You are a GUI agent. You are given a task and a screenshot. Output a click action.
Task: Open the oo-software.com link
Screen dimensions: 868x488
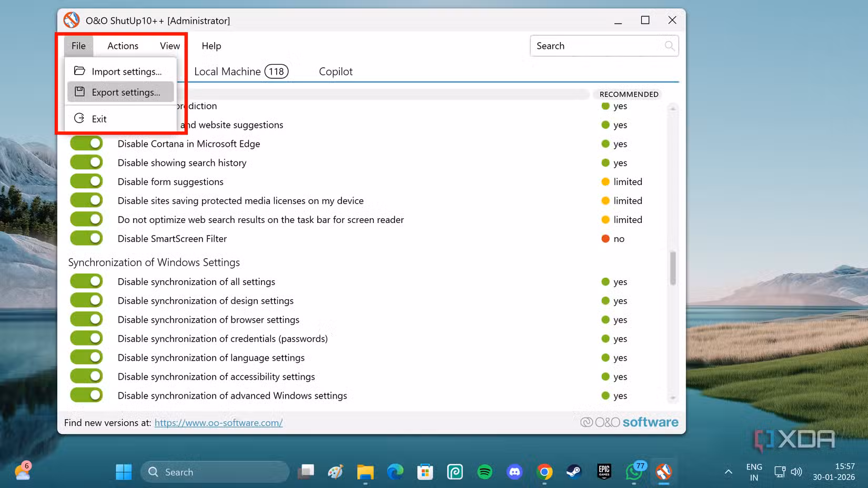coord(218,423)
